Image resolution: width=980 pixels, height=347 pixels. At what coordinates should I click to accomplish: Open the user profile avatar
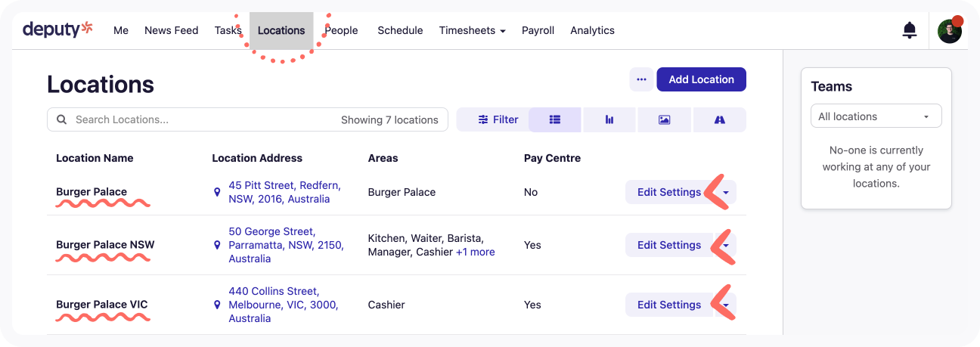coord(949,31)
